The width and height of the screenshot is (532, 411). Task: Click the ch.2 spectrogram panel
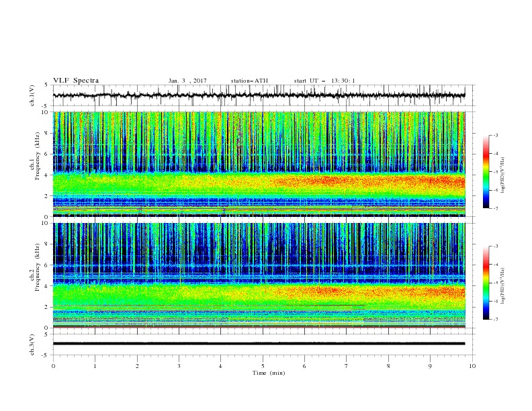coord(259,275)
